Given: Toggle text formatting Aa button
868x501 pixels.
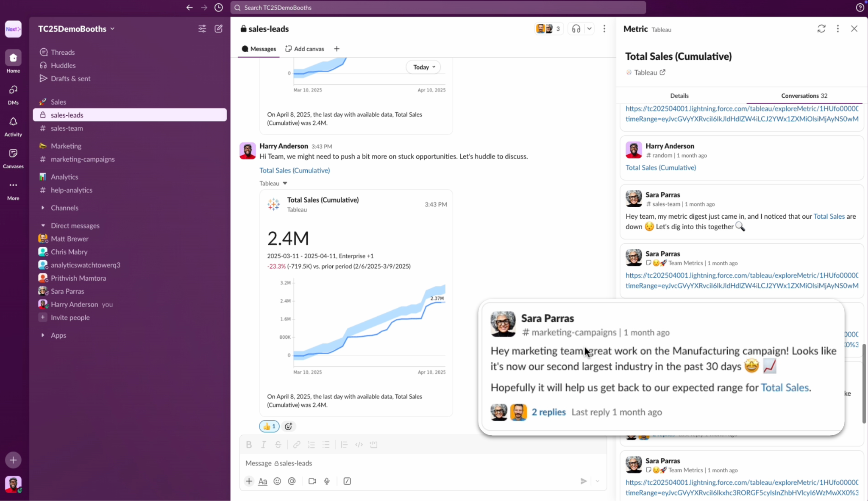Looking at the screenshot, I should [263, 481].
